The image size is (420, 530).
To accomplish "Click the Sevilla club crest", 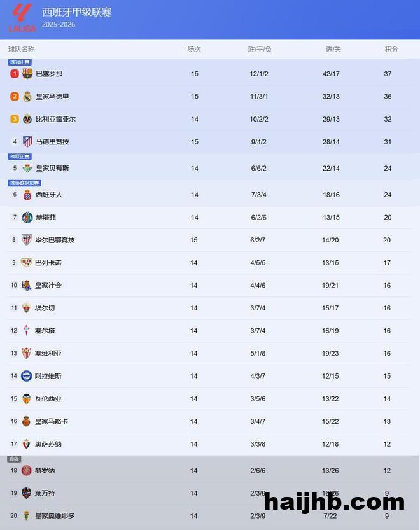I will [x=27, y=353].
